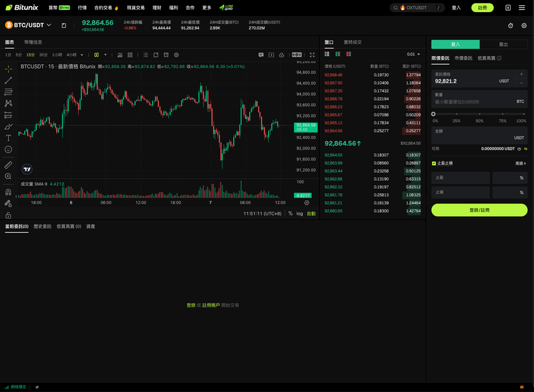Switch to the 幣種信息 tab
This screenshot has width=534, height=392.
click(33, 42)
